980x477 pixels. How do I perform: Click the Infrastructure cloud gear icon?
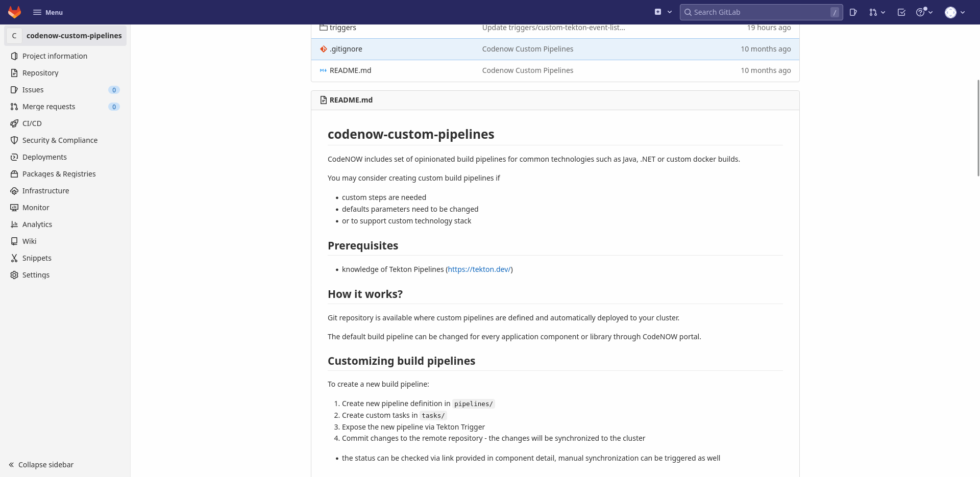[14, 191]
